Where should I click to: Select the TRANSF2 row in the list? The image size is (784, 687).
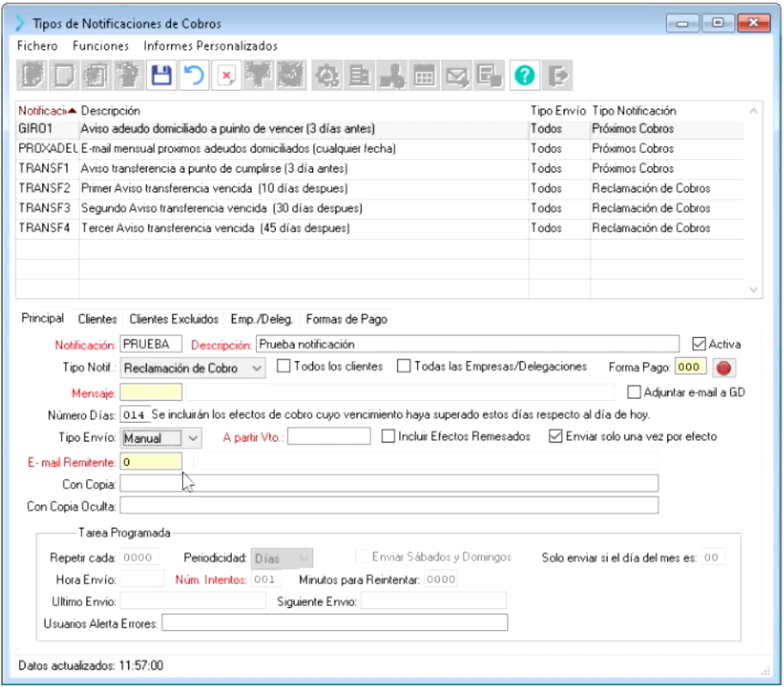pyautogui.click(x=258, y=188)
